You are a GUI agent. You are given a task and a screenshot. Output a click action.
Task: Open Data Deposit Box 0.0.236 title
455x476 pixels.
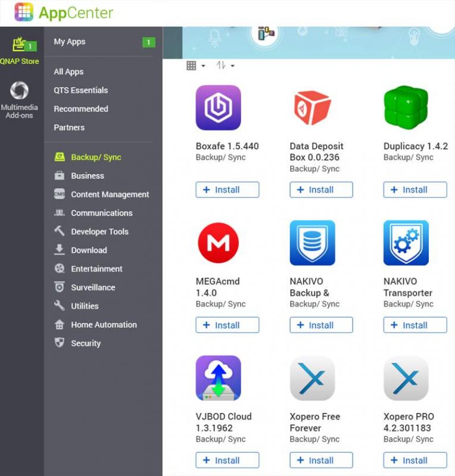click(316, 152)
